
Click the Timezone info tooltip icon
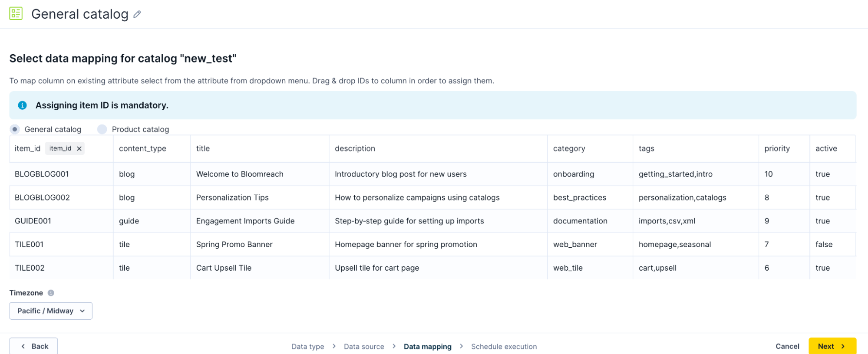[51, 293]
